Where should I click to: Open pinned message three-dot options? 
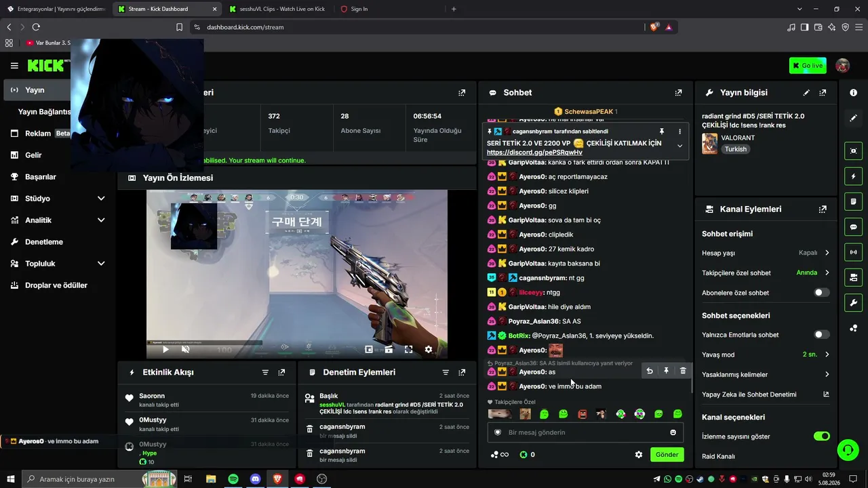[679, 131]
